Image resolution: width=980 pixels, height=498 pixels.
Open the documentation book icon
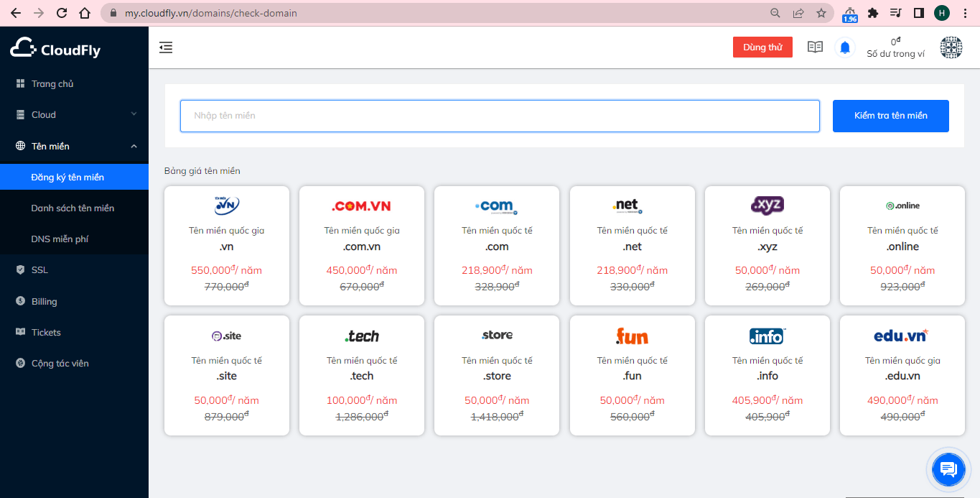(815, 47)
